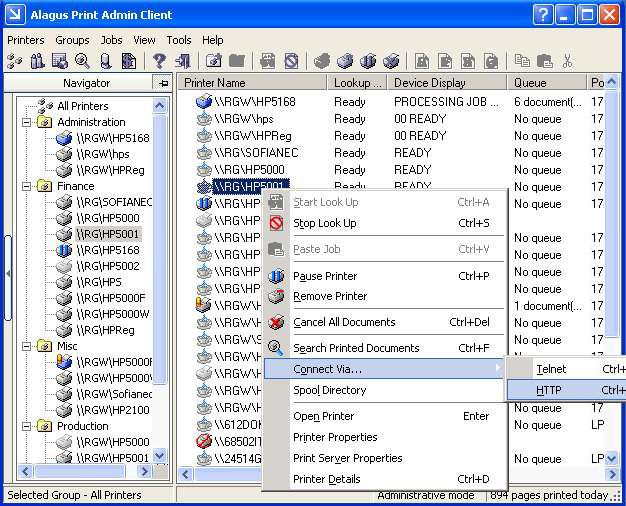Select \\RGW\hps in Administration tree
This screenshot has height=506, width=626.
coord(103,154)
